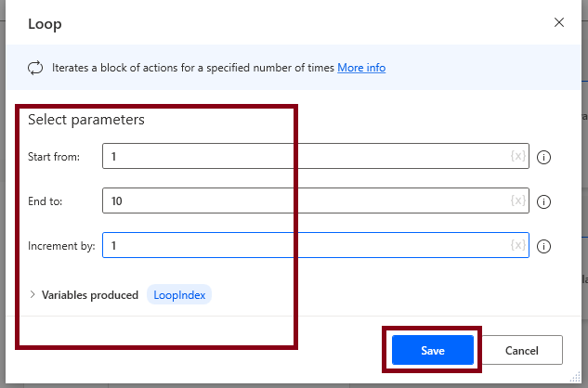Click the Start from label
This screenshot has height=388, width=588.
(x=54, y=157)
